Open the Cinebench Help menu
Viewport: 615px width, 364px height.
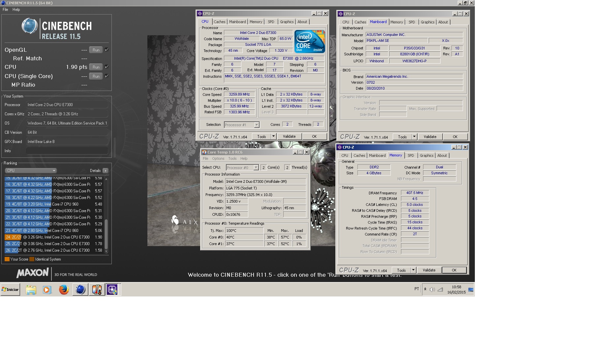[x=16, y=10]
